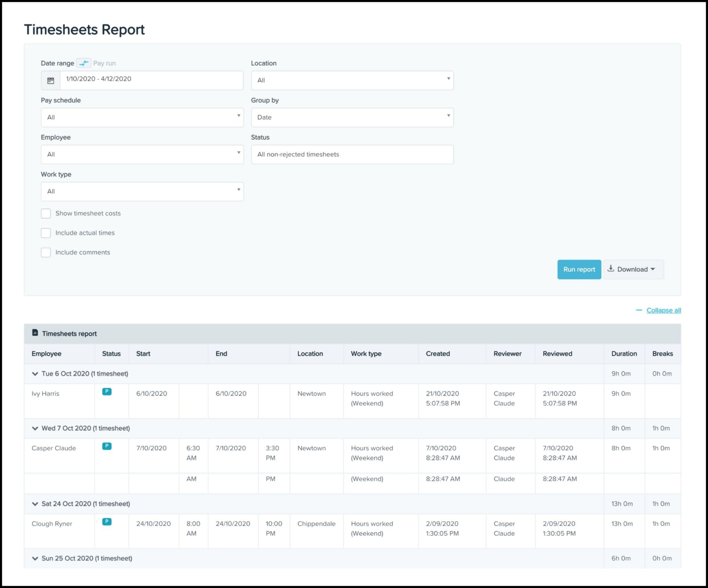Click Ivy Harris's P status badge
The image size is (708, 588).
click(x=107, y=392)
